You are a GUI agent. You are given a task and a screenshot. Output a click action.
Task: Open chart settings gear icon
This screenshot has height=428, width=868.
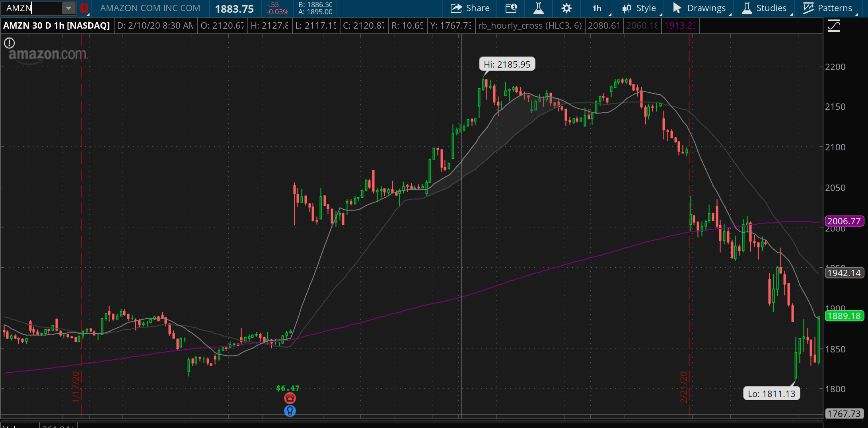pyautogui.click(x=566, y=8)
